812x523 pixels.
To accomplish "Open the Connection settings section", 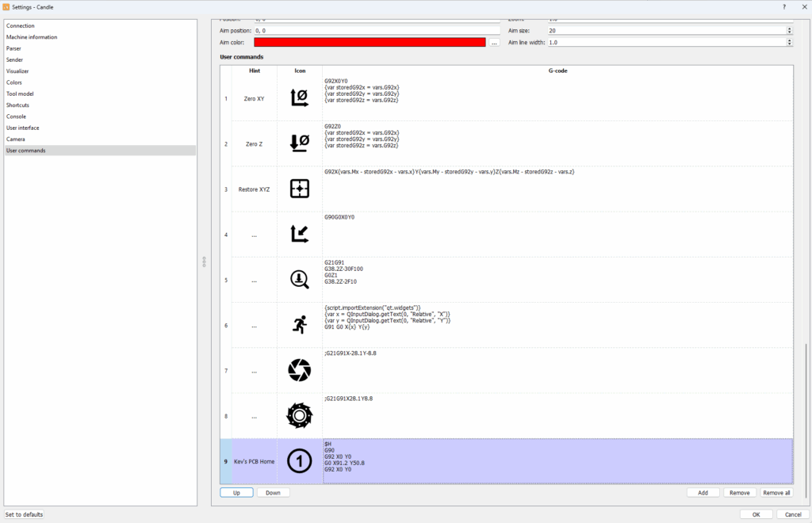I will point(21,26).
